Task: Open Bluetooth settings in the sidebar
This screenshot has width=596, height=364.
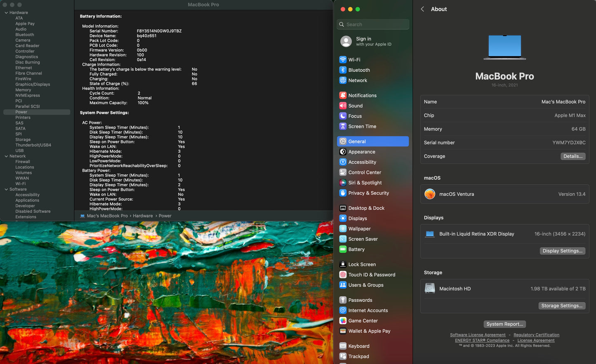Action: 359,70
